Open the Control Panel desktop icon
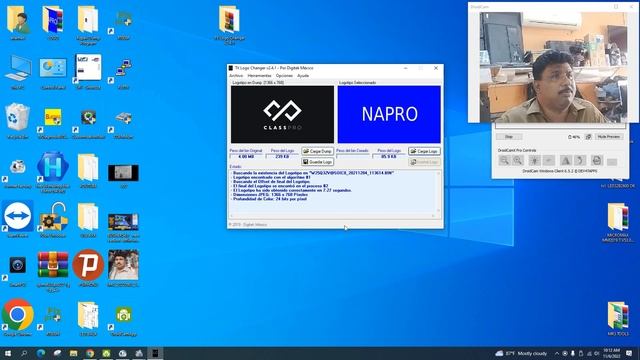Screen dimensions: 640x360 (53, 71)
